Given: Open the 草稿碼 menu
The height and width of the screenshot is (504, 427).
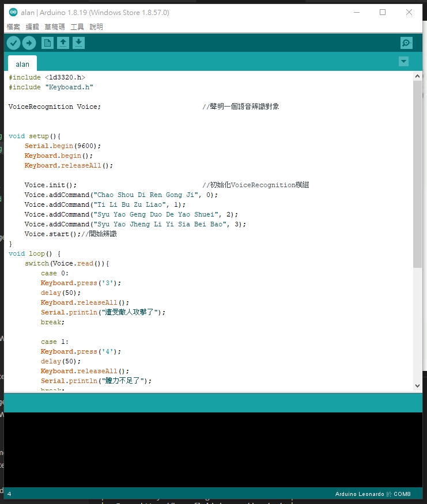Looking at the screenshot, I should 55,26.
